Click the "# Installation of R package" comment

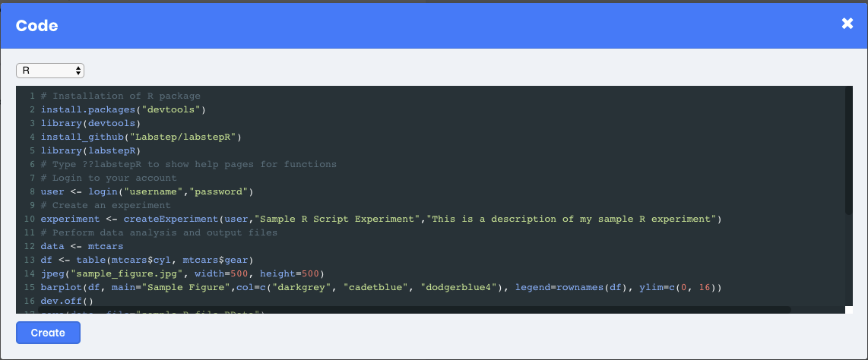coord(120,96)
